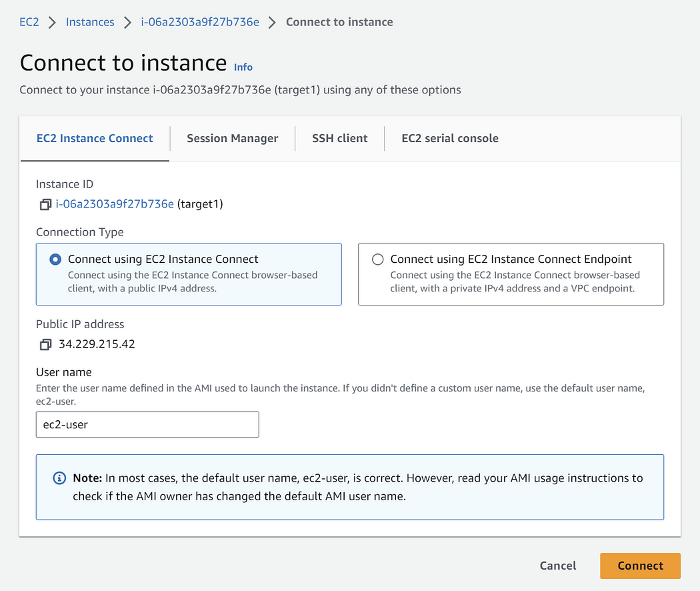This screenshot has width=700, height=591.
Task: Switch to the SSH client tab
Action: 340,139
